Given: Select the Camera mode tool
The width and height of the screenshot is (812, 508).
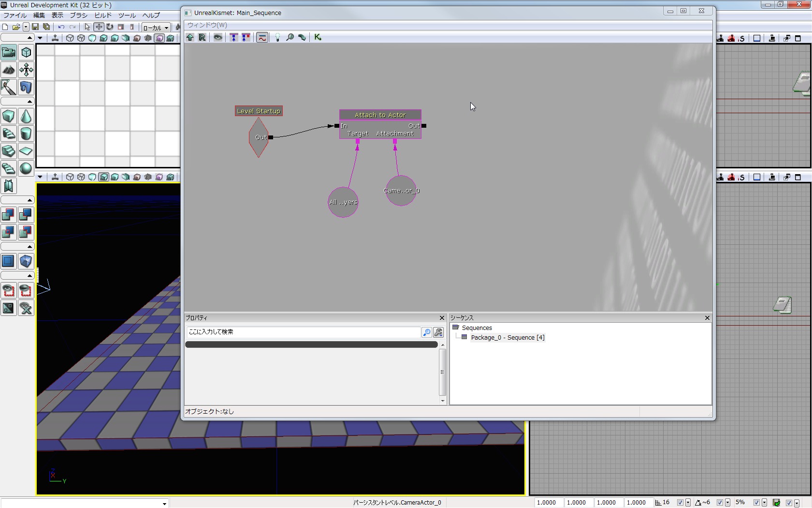Looking at the screenshot, I should (x=9, y=52).
